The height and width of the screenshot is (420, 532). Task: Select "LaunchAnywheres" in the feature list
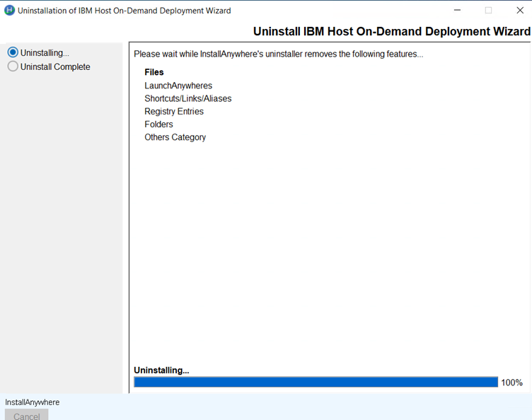178,86
